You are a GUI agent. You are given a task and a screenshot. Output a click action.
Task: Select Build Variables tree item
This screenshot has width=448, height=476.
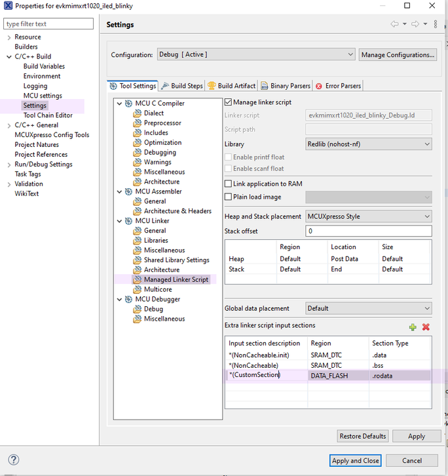[x=44, y=66]
